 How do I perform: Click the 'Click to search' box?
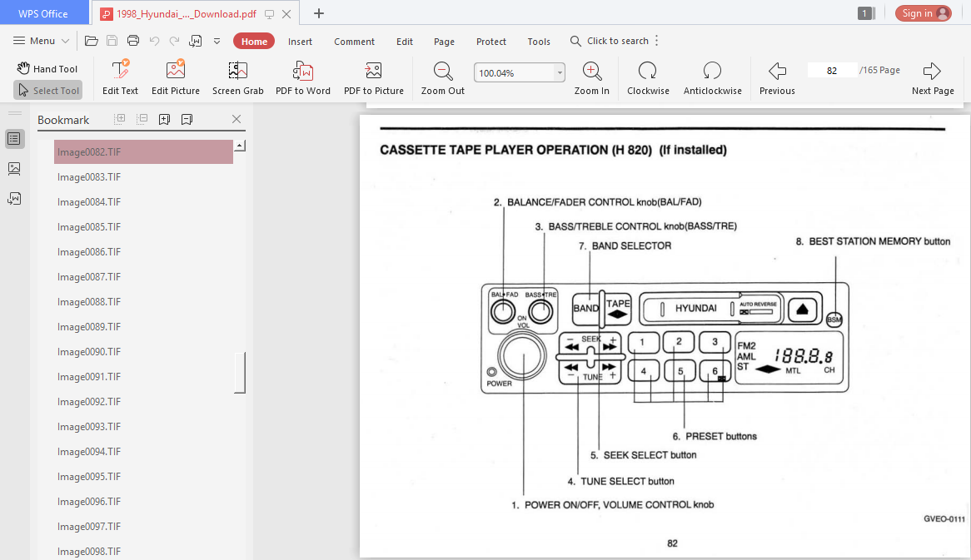[x=610, y=41]
